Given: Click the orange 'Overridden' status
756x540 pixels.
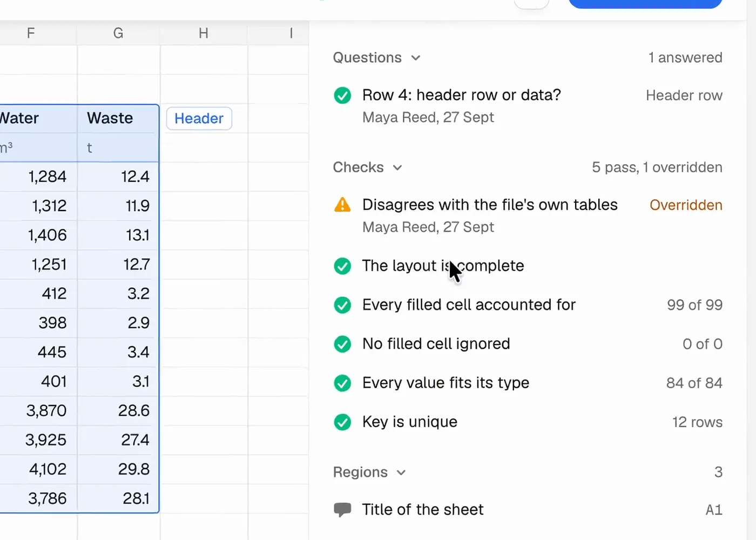Looking at the screenshot, I should (686, 205).
